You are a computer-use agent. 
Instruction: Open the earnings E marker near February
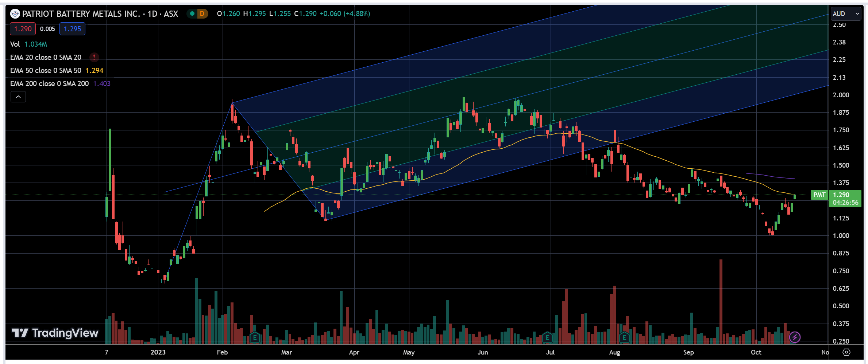pyautogui.click(x=255, y=337)
